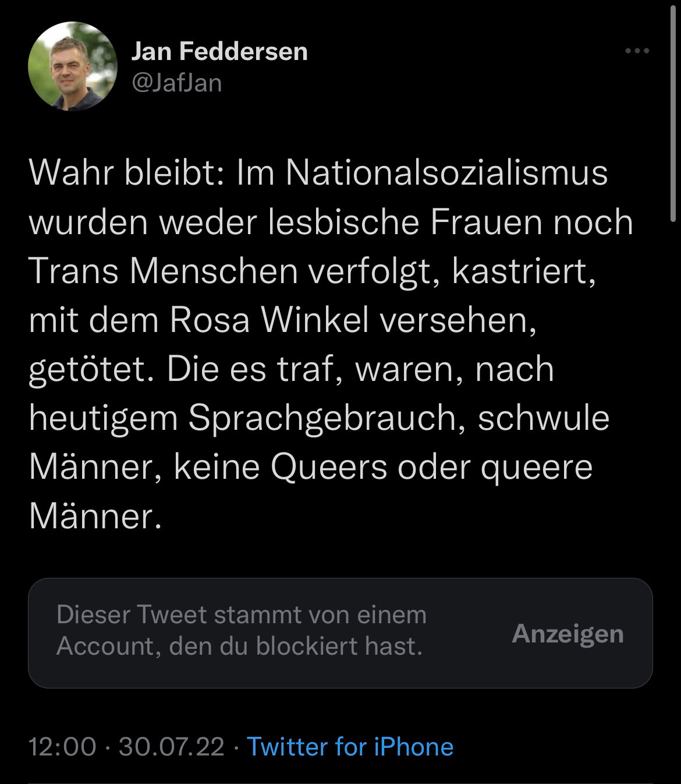
Task: Click Jan Feddersen's profile picture
Action: [73, 66]
